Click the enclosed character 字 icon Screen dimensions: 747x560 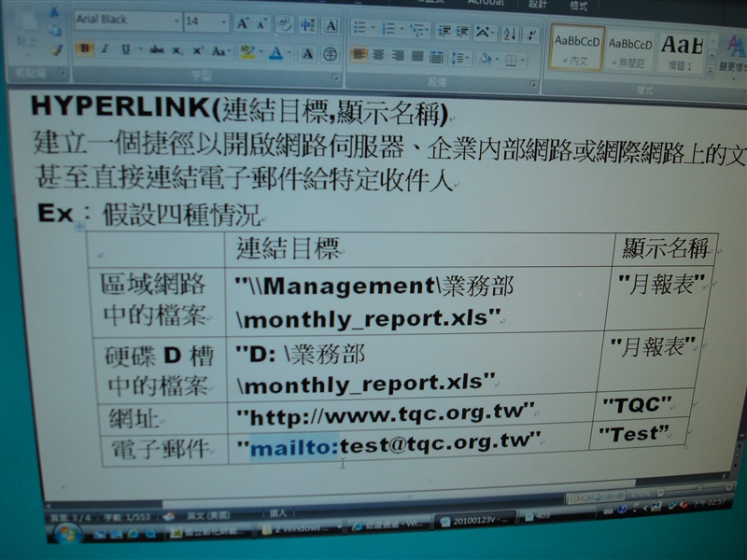[330, 54]
